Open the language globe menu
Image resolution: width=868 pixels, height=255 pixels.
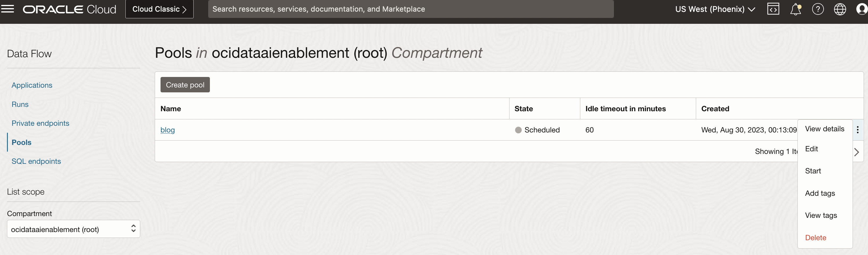click(840, 9)
